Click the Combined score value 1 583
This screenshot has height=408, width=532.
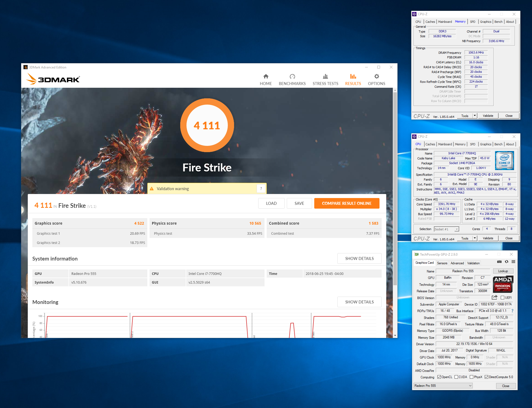374,223
